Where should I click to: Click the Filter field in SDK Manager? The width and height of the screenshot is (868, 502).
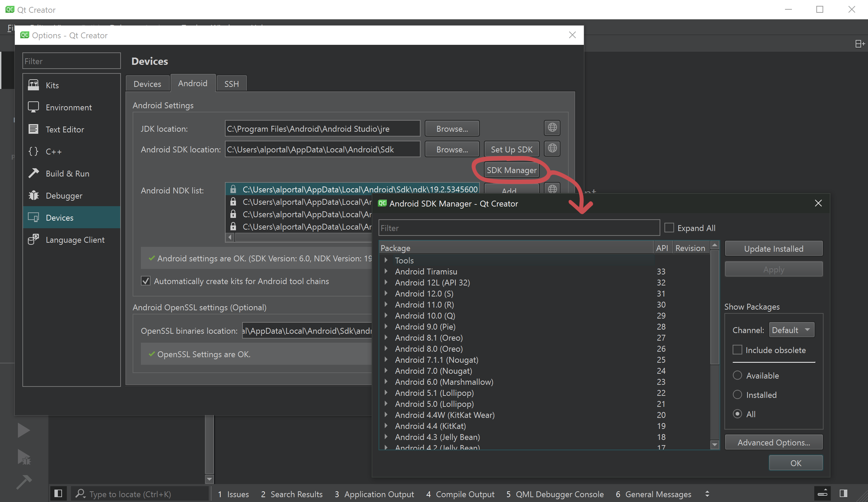519,228
